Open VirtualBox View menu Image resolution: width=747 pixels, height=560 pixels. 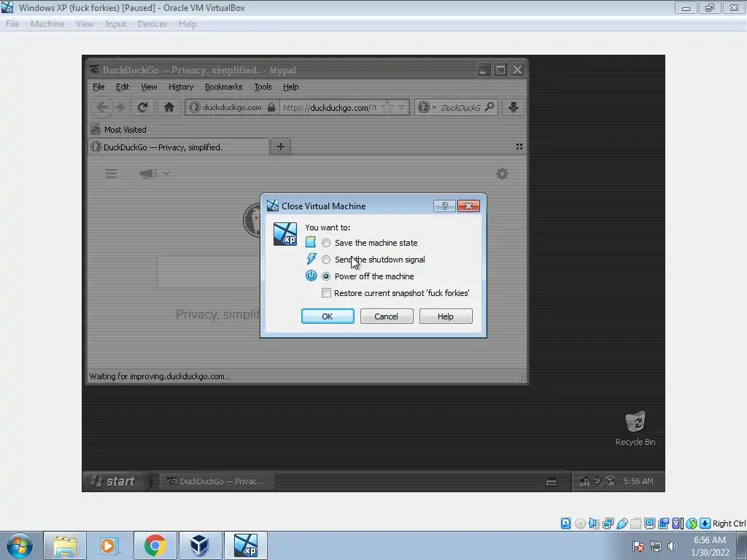(85, 24)
